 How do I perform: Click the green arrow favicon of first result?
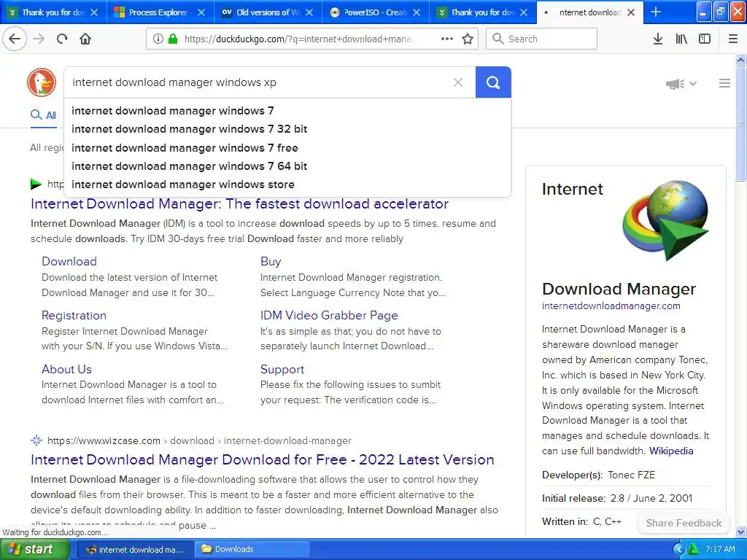[x=36, y=184]
